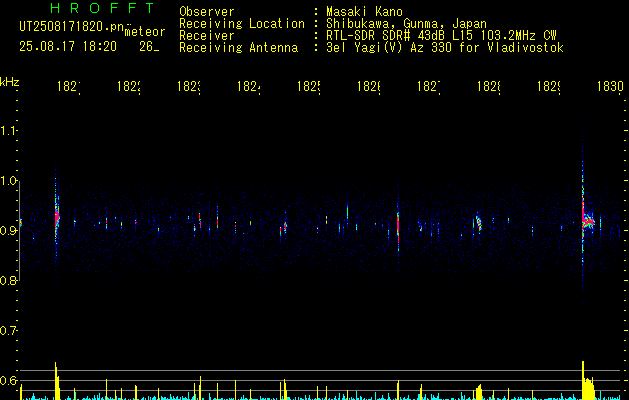
Task: Click the gray frequency range bracket beside 0.9
Action: coord(19,231)
